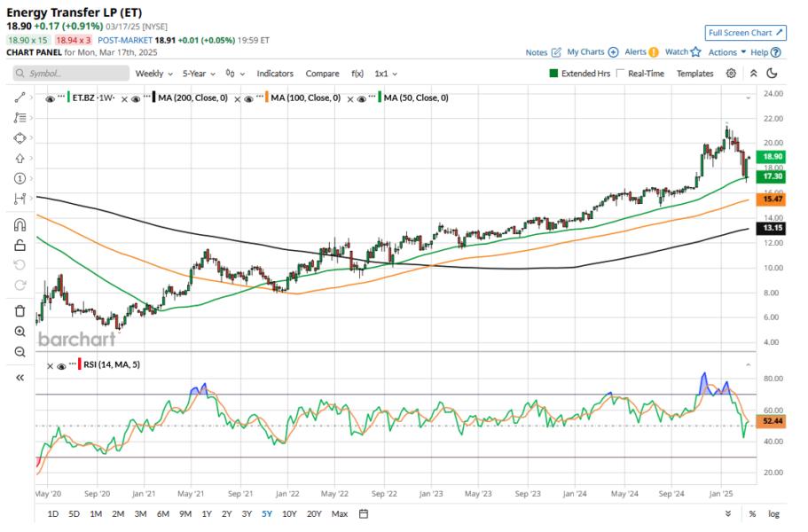Open the three-dot menu for MA 50
This screenshot has height=532, width=808.
372,97
